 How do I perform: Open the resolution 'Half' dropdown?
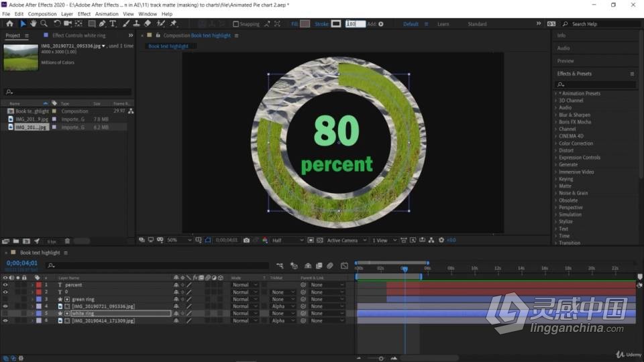(x=288, y=240)
